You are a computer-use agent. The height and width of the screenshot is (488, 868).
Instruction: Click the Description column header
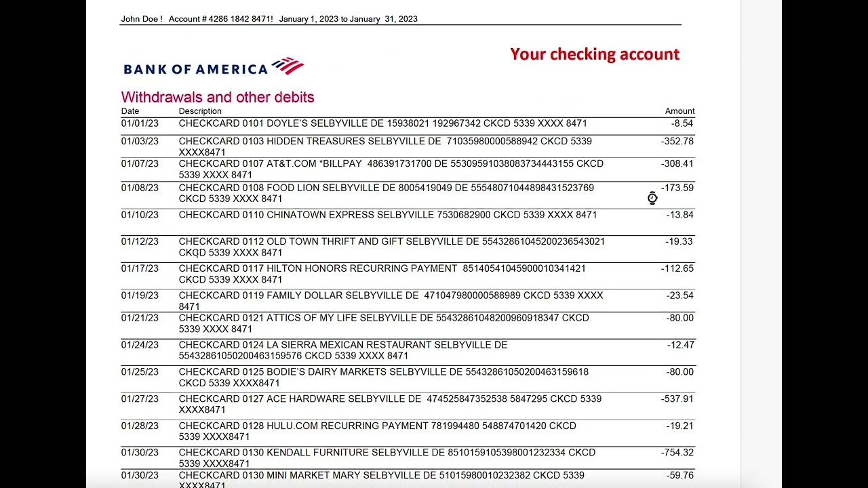(200, 111)
